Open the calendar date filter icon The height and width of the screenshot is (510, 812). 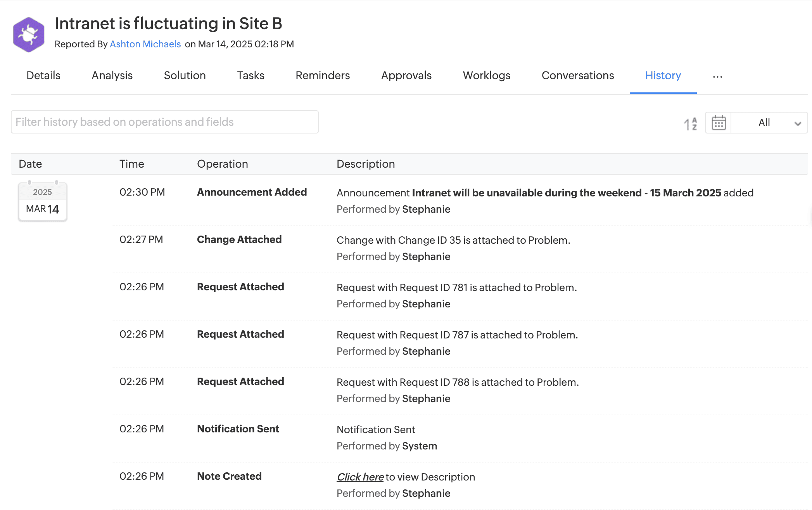point(718,123)
